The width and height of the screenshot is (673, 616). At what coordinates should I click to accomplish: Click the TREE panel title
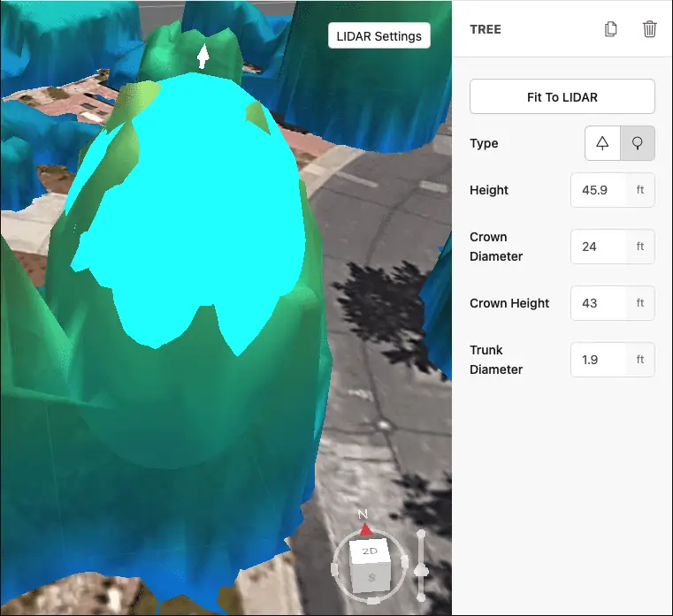tap(486, 29)
